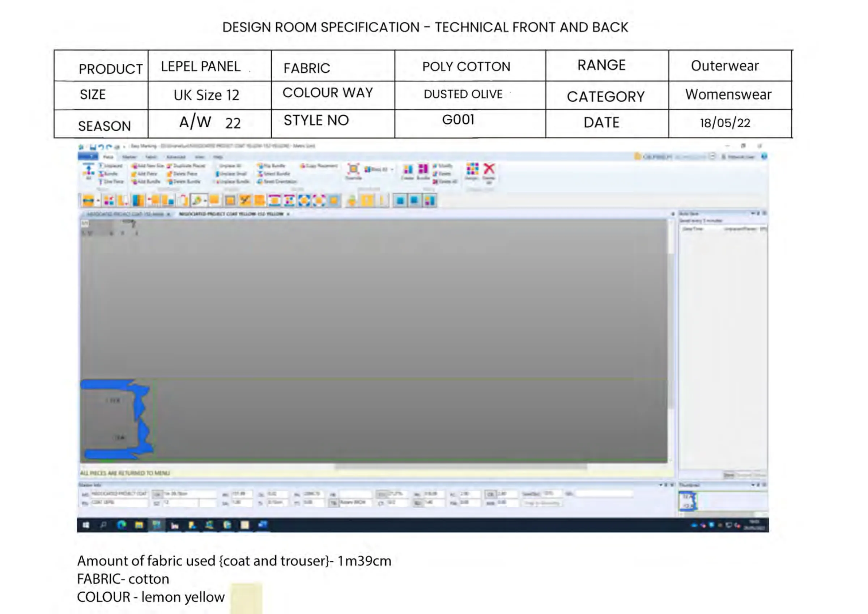Click the Flip Bundle command
Image resolution: width=868 pixels, height=614 pixels.
[271, 166]
